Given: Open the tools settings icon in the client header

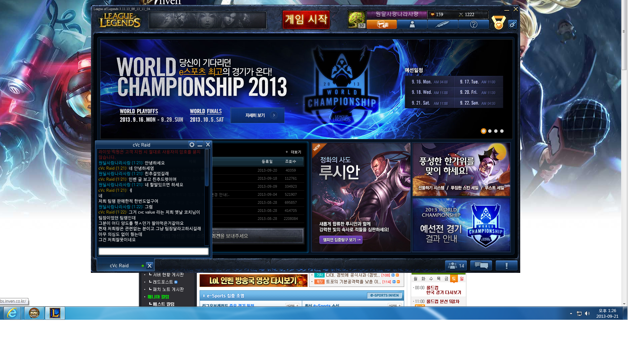Looking at the screenshot, I should 513,24.
